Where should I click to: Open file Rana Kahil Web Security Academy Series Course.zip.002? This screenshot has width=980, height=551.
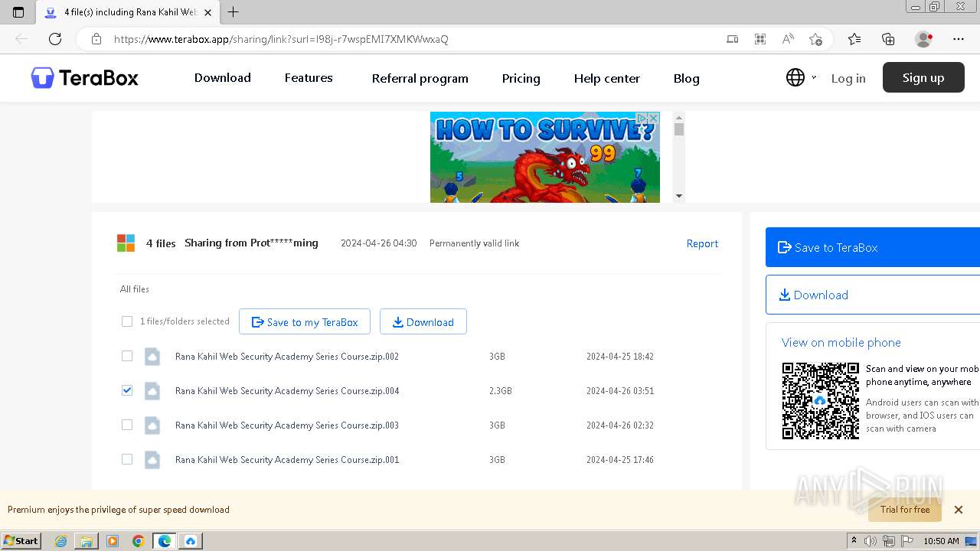point(287,357)
